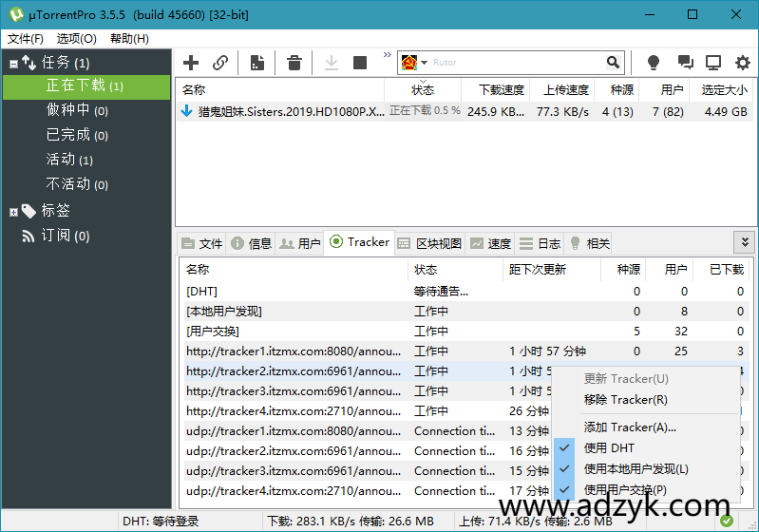Click the tag icon next to 标签
Image resolution: width=759 pixels, height=532 pixels.
coord(28,211)
